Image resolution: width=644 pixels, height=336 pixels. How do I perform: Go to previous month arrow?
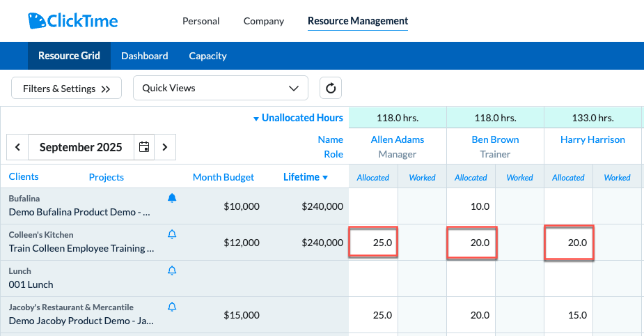pyautogui.click(x=17, y=147)
